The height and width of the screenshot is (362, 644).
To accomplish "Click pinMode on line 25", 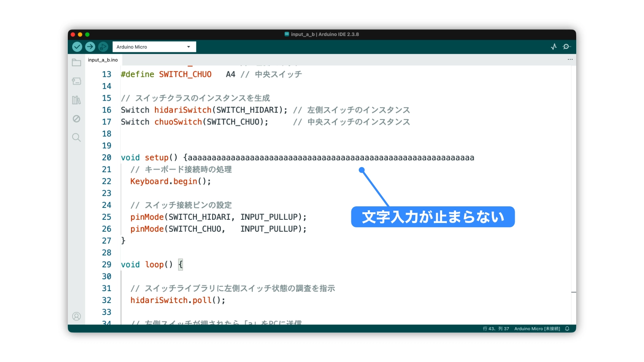I will pyautogui.click(x=147, y=217).
